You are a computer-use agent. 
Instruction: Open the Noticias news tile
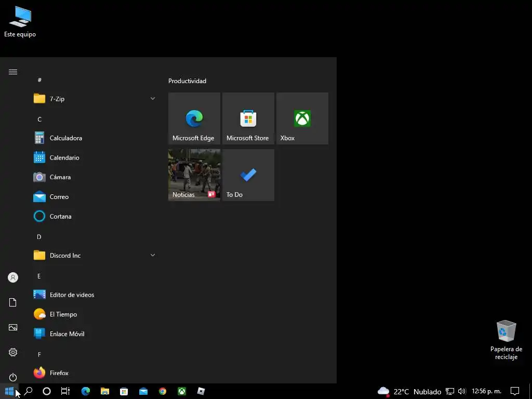point(194,175)
